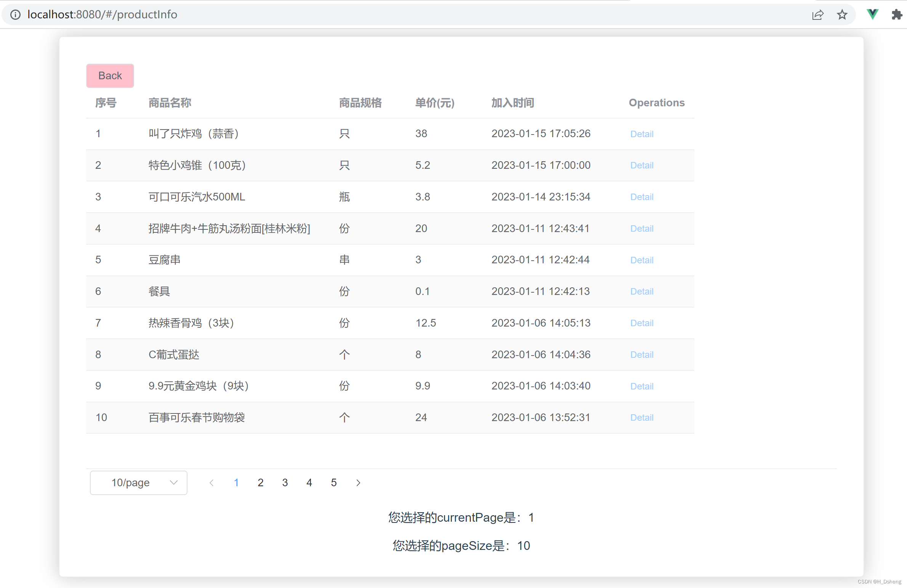Select page 1 in pagination
Image resolution: width=907 pixels, height=588 pixels.
pos(236,483)
